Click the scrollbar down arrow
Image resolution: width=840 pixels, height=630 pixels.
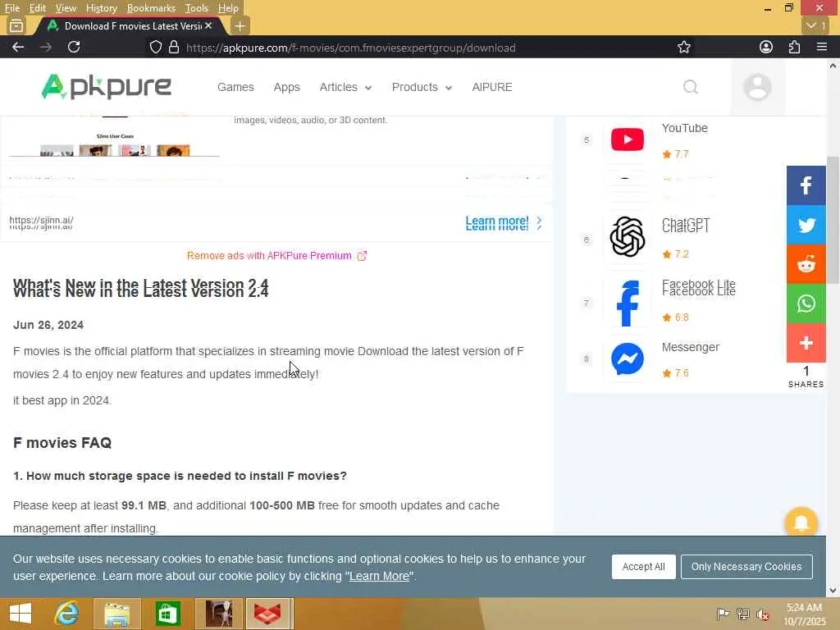coord(833,591)
